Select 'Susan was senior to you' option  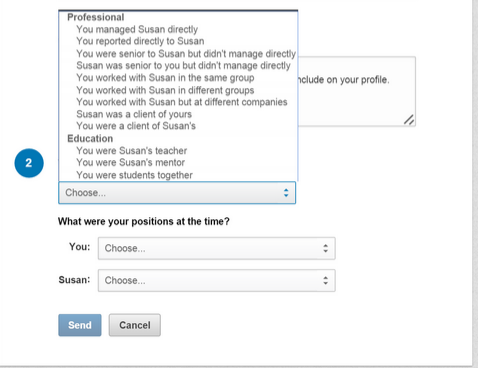point(178,66)
